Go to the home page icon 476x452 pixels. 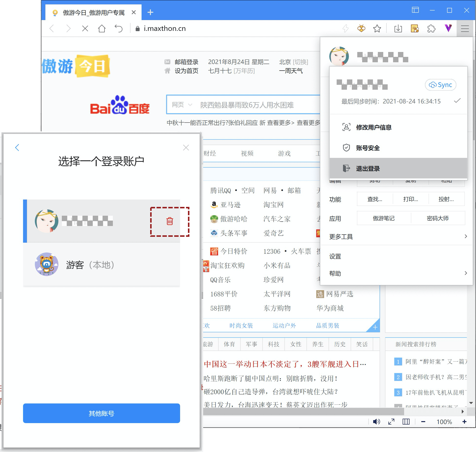pyautogui.click(x=102, y=29)
